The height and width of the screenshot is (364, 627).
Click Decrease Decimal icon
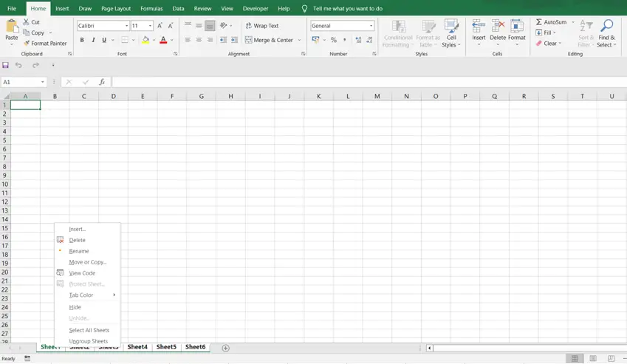(x=369, y=40)
